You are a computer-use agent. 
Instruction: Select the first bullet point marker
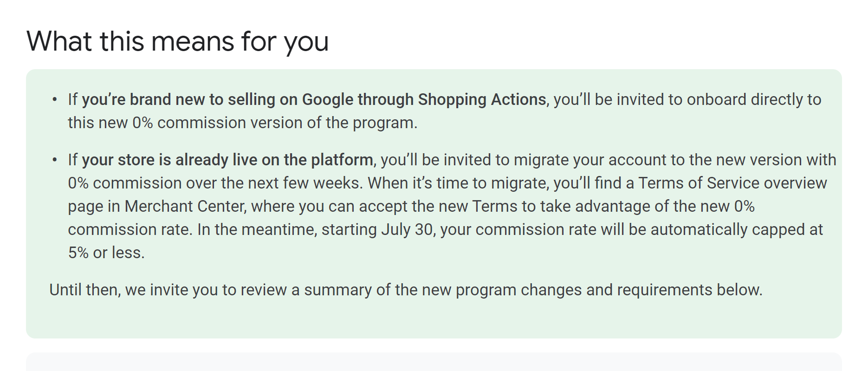point(55,99)
